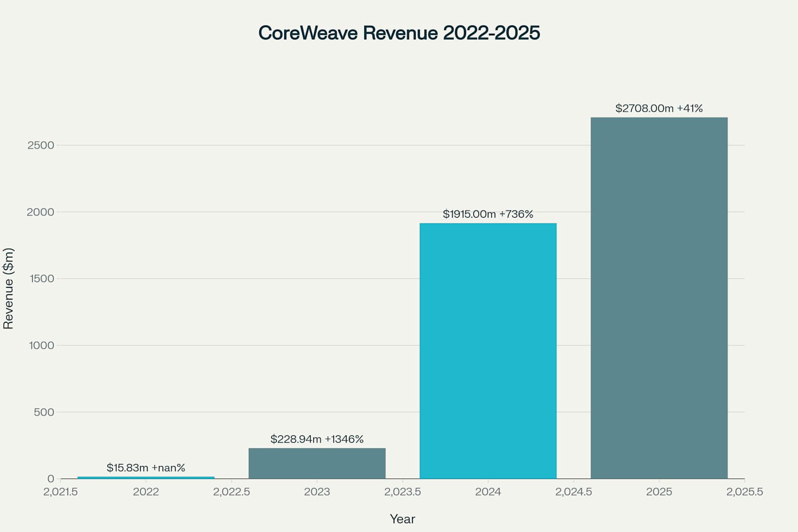Click the 'Revenue ($m)' y-axis title
The height and width of the screenshot is (532, 798).
pyautogui.click(x=8, y=288)
